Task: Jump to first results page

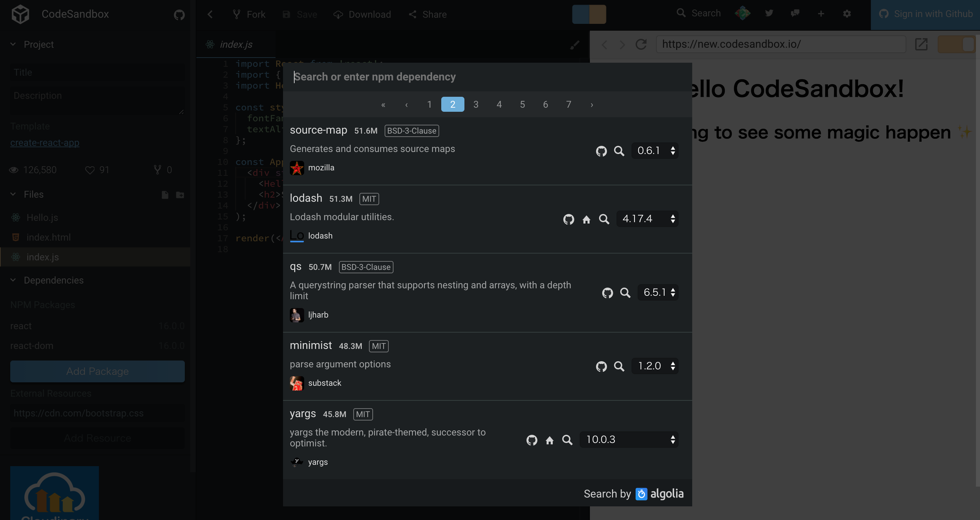Action: pos(383,105)
